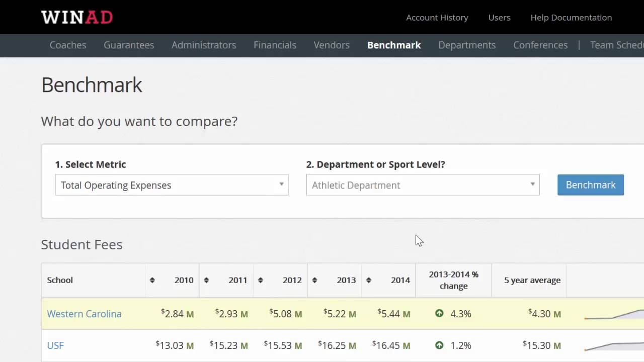Open Account History link
The width and height of the screenshot is (644, 362).
[437, 18]
